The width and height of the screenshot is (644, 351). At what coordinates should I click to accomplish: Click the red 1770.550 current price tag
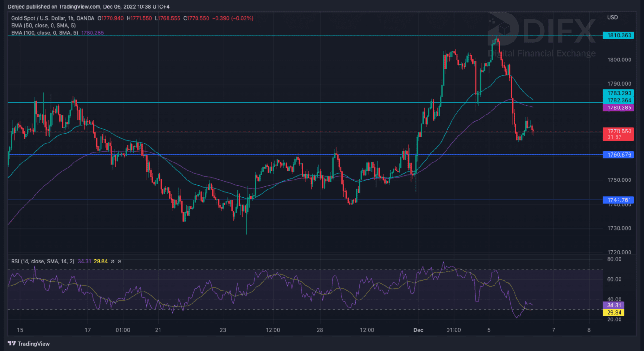pos(619,134)
